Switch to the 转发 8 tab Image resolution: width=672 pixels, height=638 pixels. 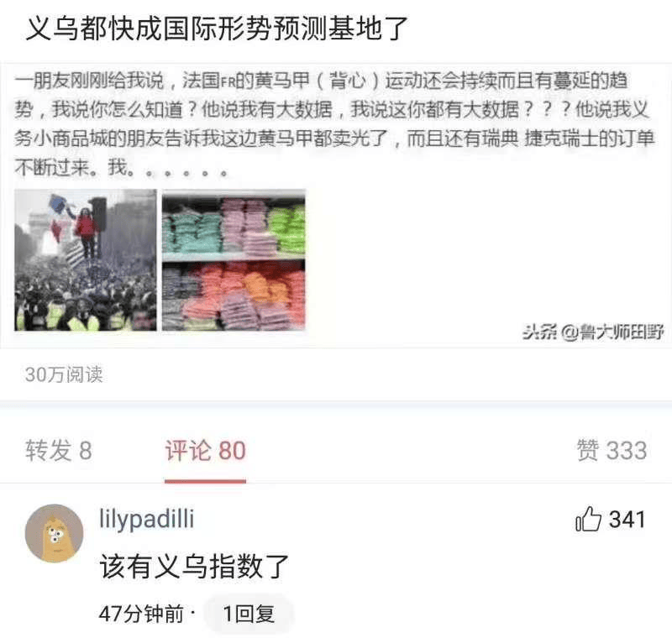pos(59,451)
